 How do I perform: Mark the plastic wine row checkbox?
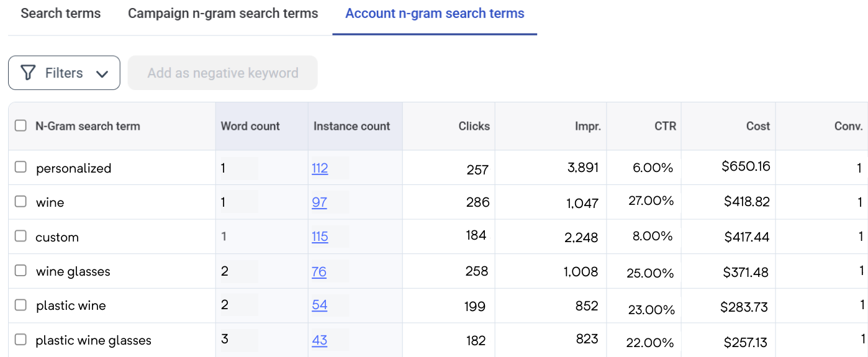[21, 305]
